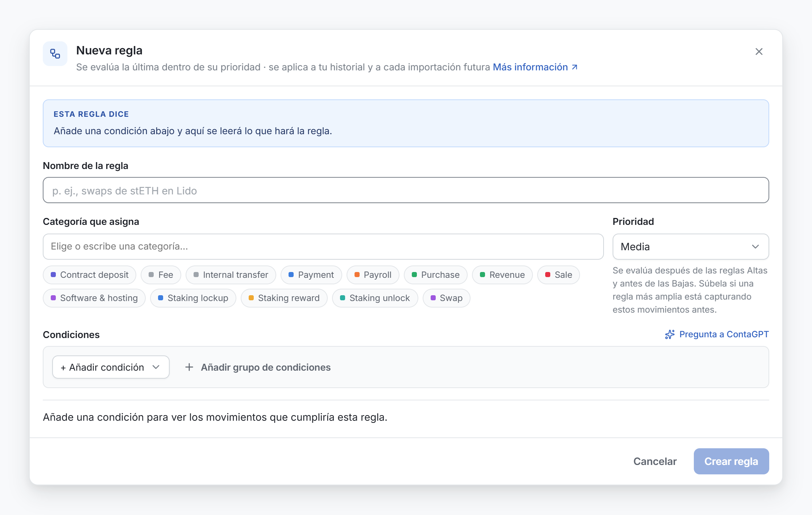Click the ESTA REGLA DICE heading
The width and height of the screenshot is (812, 515).
91,114
